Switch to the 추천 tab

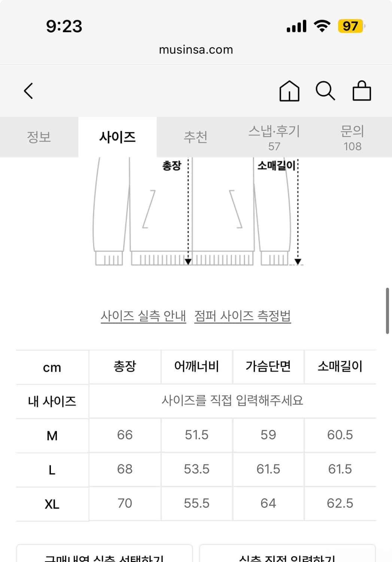point(196,137)
